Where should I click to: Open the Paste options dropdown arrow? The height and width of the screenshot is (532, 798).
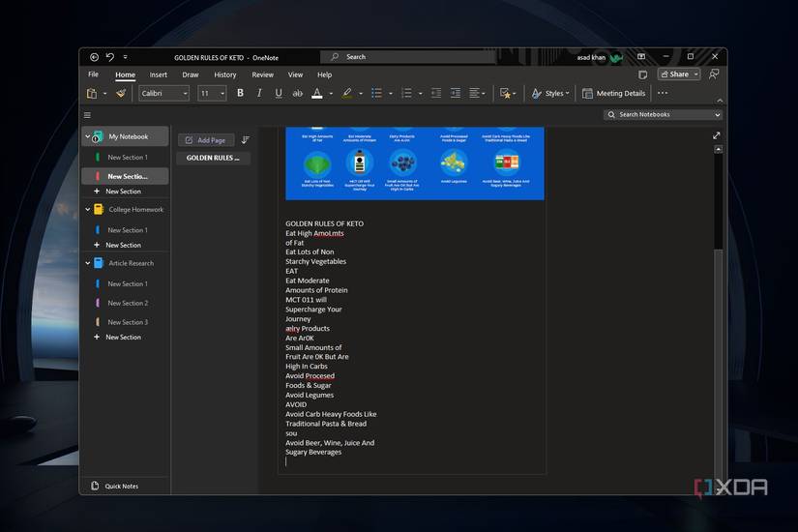[104, 94]
